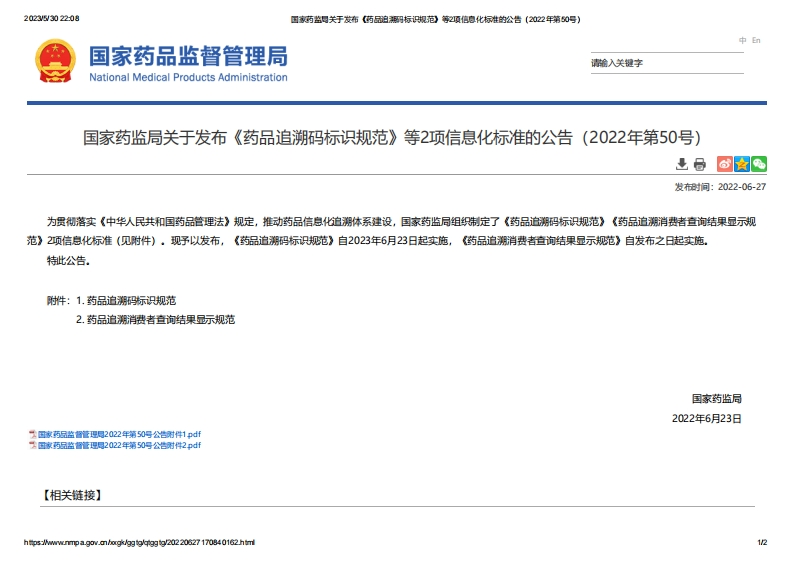Image resolution: width=793 pixels, height=561 pixels.
Task: Click the 相关链接 section heading
Action: point(72,495)
